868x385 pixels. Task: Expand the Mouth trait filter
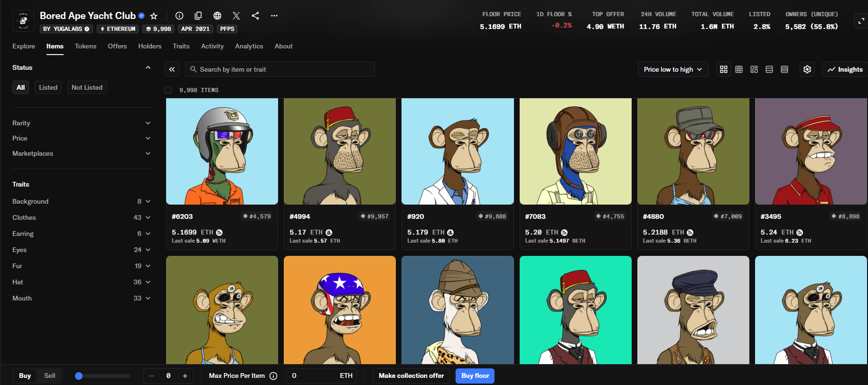(82, 298)
